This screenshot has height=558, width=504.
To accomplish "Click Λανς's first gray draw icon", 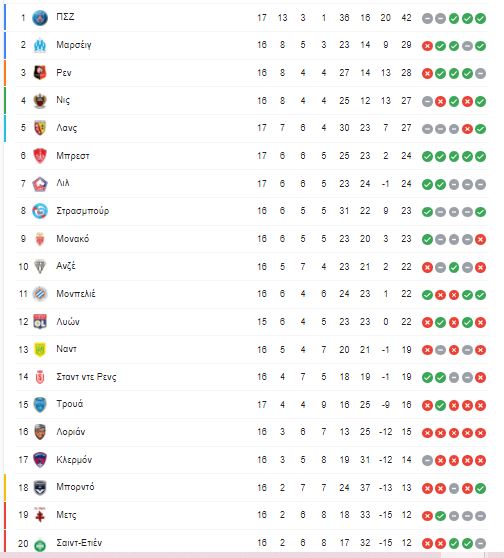I will pos(427,129).
